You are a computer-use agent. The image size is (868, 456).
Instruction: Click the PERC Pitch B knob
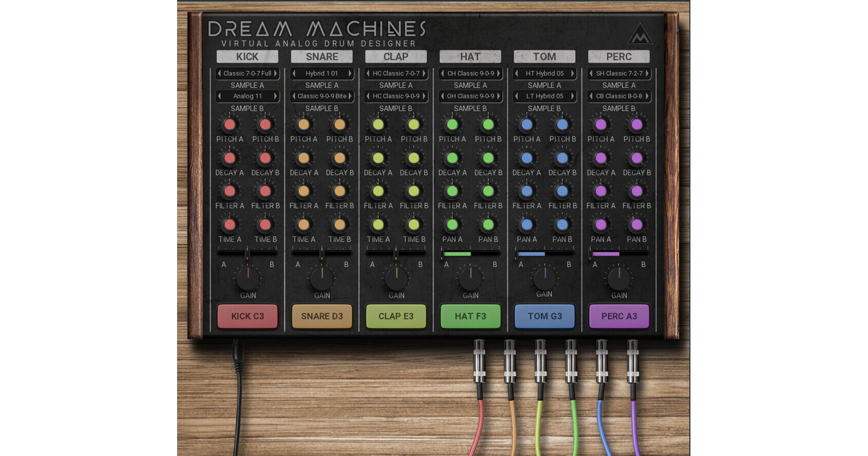pos(636,124)
